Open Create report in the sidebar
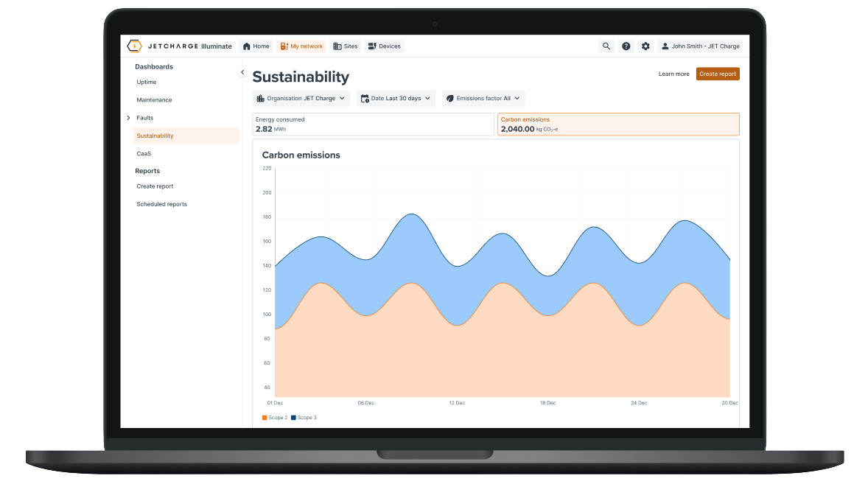Screen dimensions: 868x498 click(155, 186)
